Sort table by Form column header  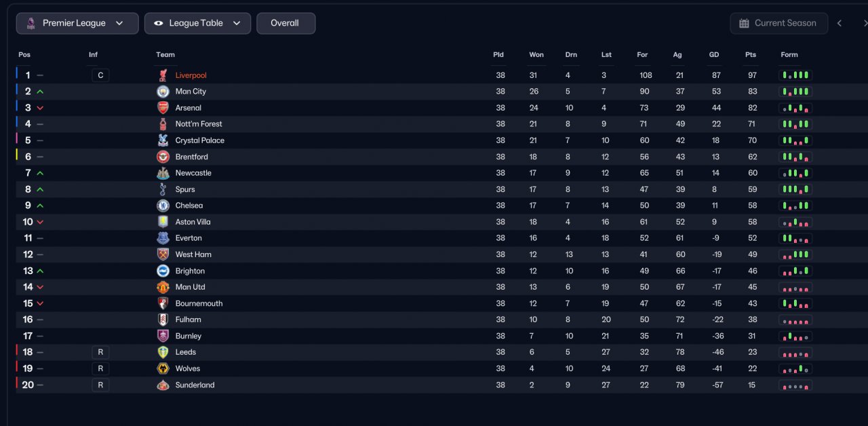tap(789, 55)
